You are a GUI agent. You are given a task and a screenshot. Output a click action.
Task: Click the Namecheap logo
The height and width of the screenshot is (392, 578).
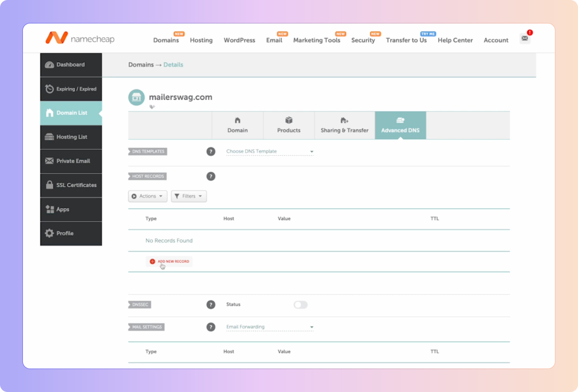tap(80, 38)
